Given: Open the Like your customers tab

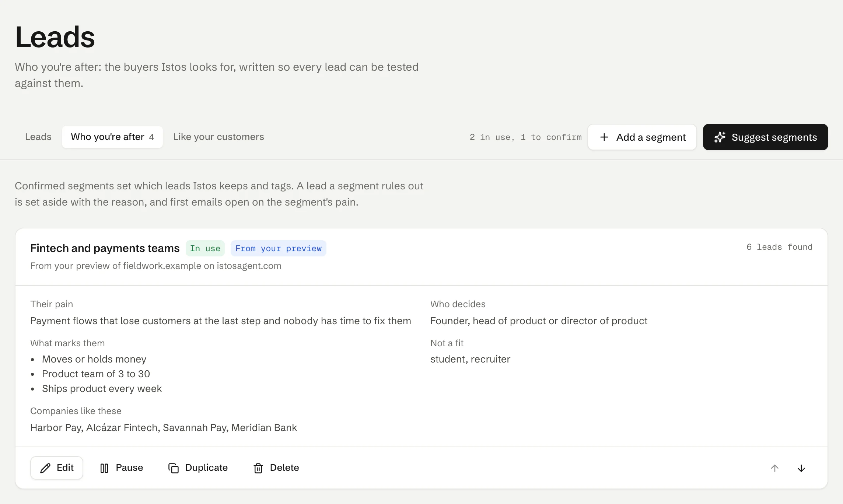Looking at the screenshot, I should coord(218,137).
